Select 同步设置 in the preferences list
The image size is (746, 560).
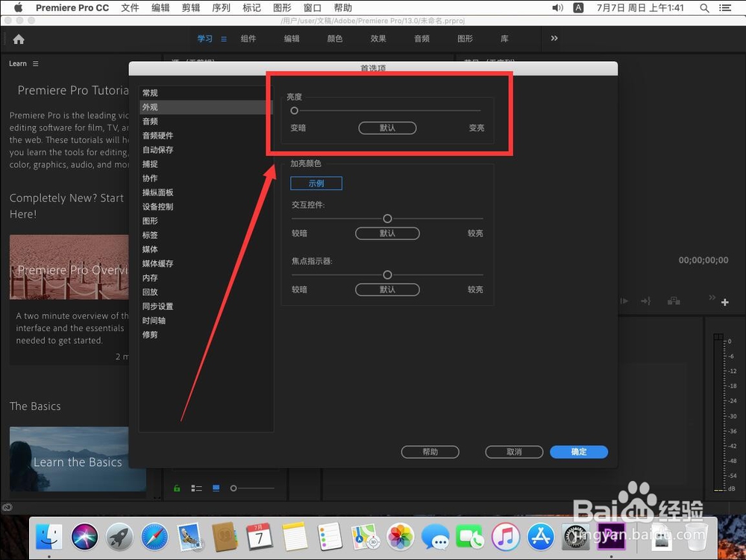click(206, 306)
